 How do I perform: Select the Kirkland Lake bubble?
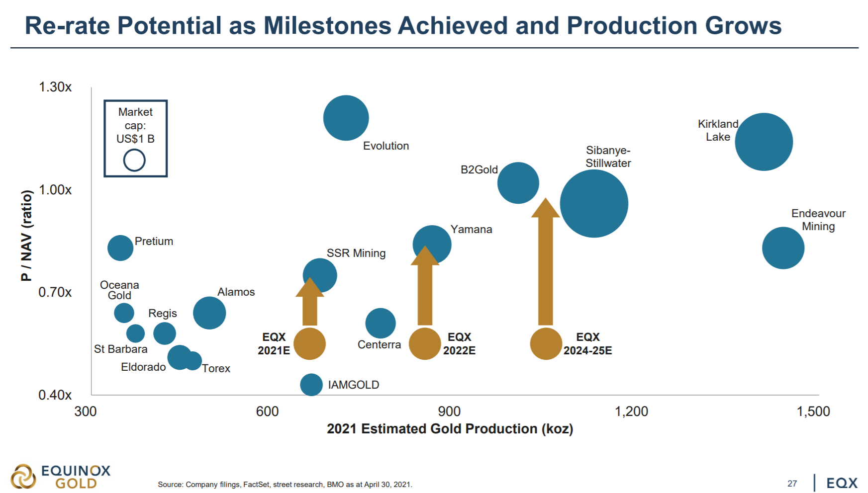coord(764,142)
